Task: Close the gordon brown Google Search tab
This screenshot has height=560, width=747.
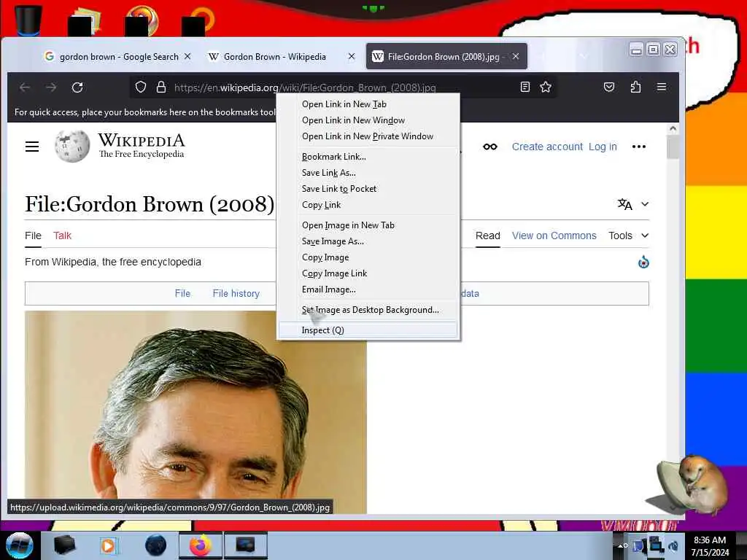Action: pyautogui.click(x=187, y=56)
